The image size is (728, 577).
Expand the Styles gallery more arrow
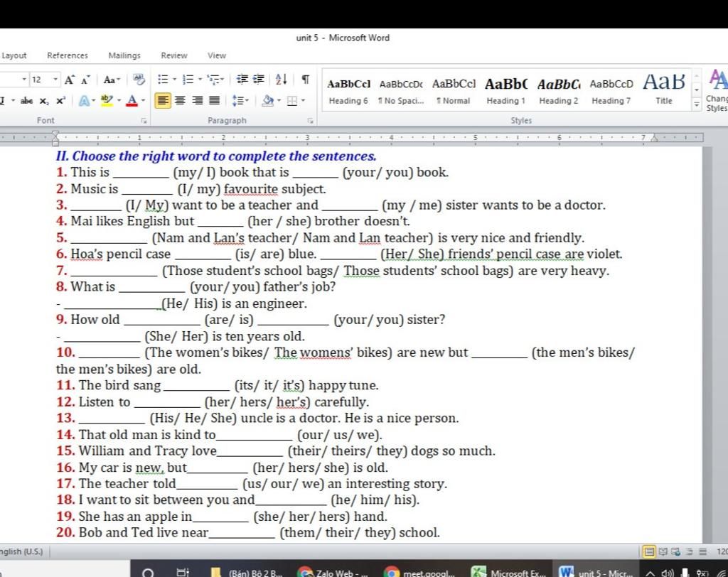pos(697,105)
